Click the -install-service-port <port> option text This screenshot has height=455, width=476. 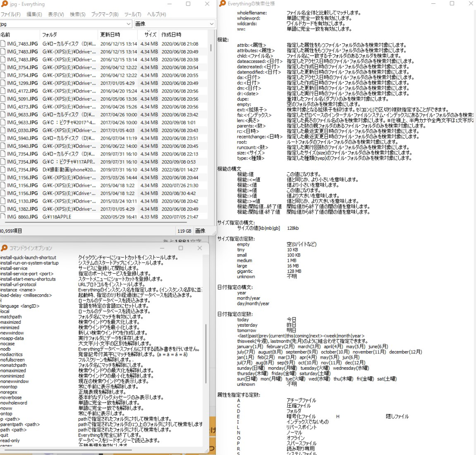point(27,274)
